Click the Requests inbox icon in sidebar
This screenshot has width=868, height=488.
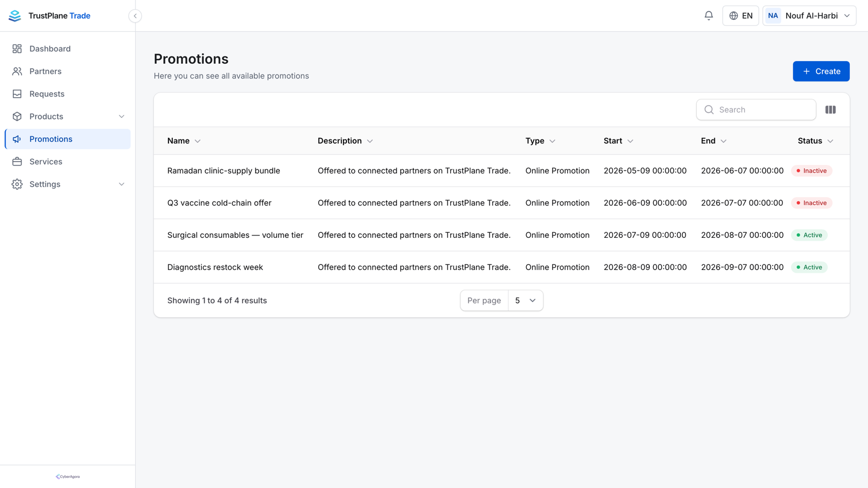tap(17, 94)
